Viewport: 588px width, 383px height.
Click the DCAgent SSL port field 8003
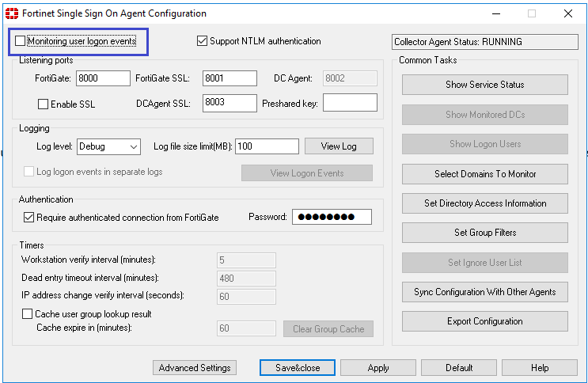point(230,103)
